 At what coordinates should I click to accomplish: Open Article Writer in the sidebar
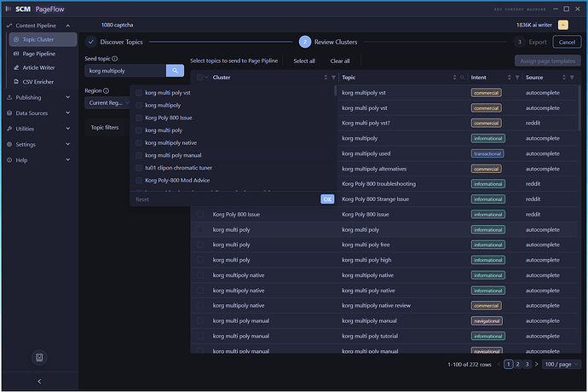point(40,67)
